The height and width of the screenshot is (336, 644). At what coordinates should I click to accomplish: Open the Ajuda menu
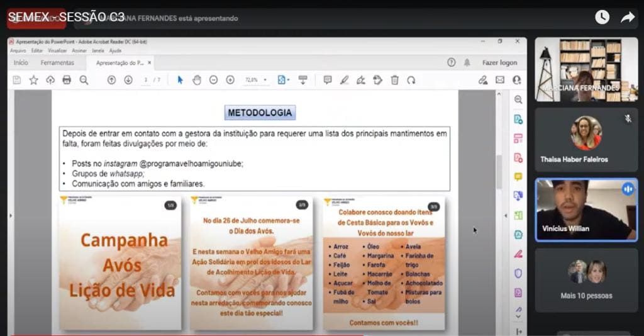tap(115, 50)
